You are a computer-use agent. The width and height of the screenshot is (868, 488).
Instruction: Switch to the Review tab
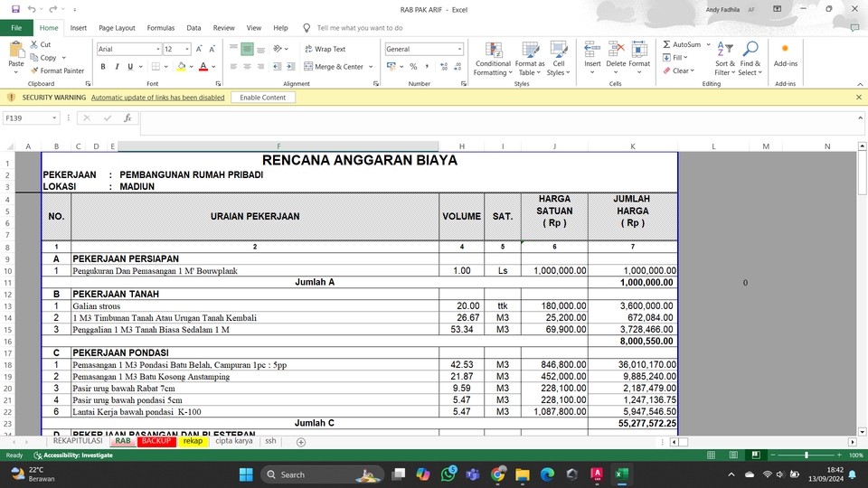pyautogui.click(x=223, y=28)
